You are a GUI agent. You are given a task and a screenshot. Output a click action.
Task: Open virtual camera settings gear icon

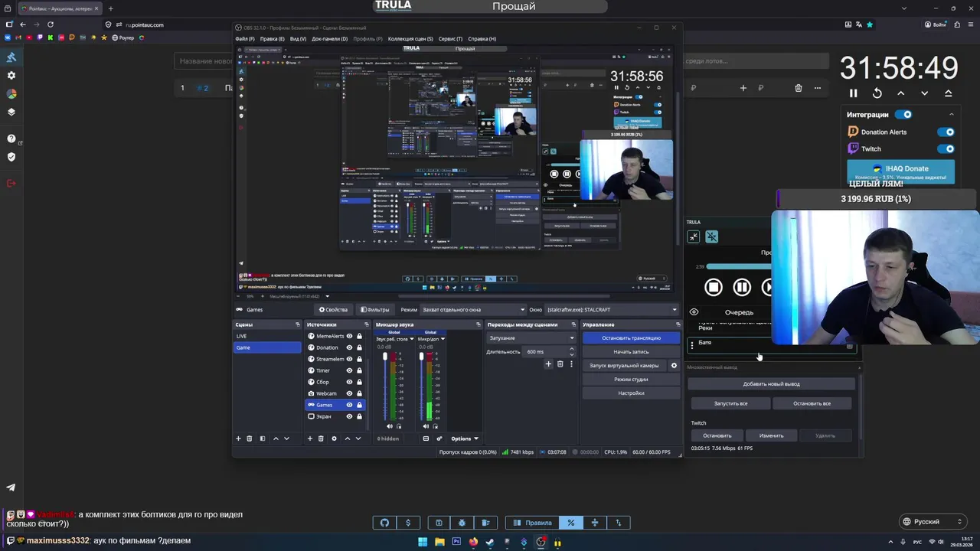(x=674, y=366)
